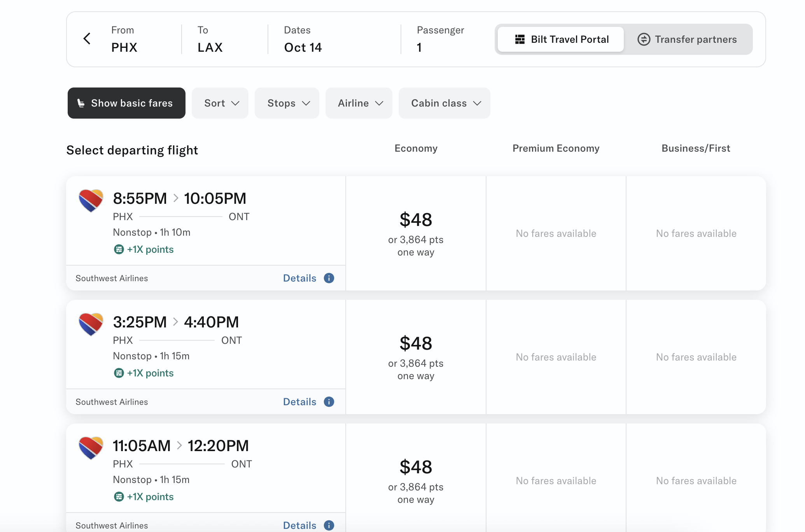This screenshot has width=805, height=532.
Task: Click info icon on 8:55PM flight
Action: click(329, 278)
